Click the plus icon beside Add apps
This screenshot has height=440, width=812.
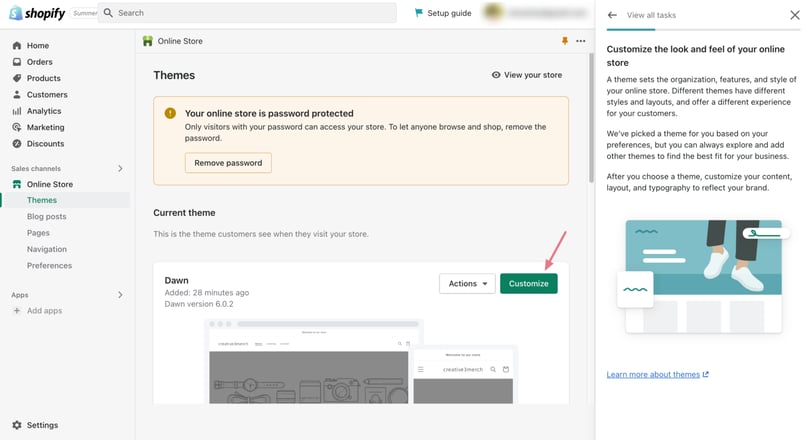(17, 311)
